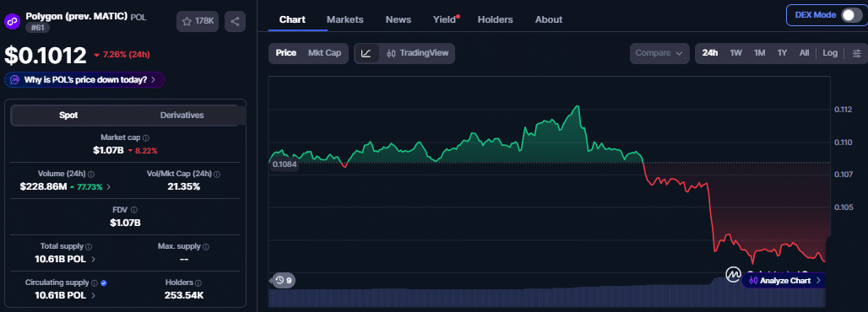The image size is (868, 312).
Task: Open the News tab
Action: [399, 19]
